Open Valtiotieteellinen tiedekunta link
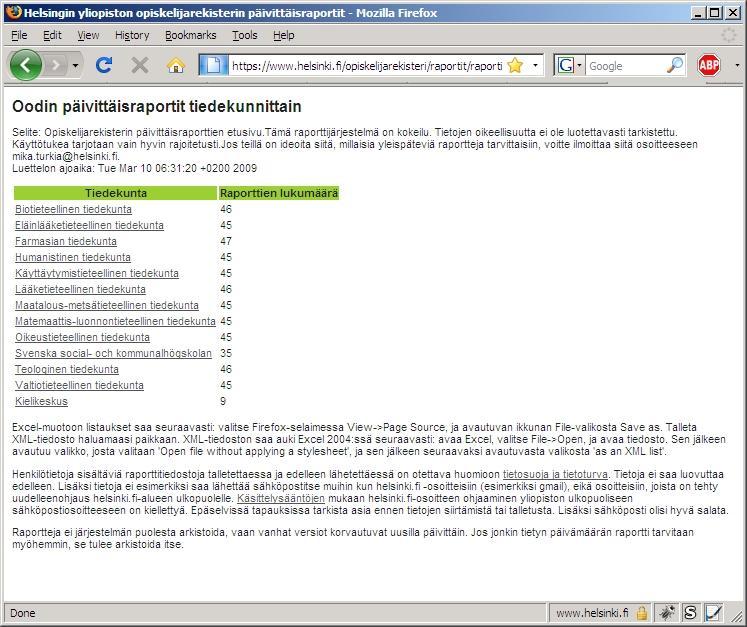 point(79,385)
